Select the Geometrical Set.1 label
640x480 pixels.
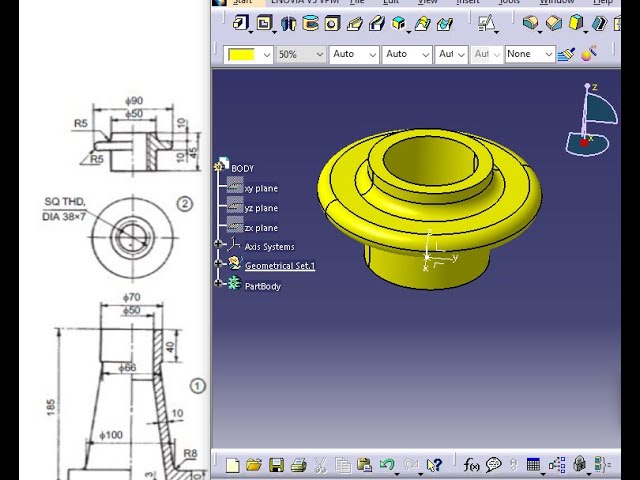pos(280,266)
